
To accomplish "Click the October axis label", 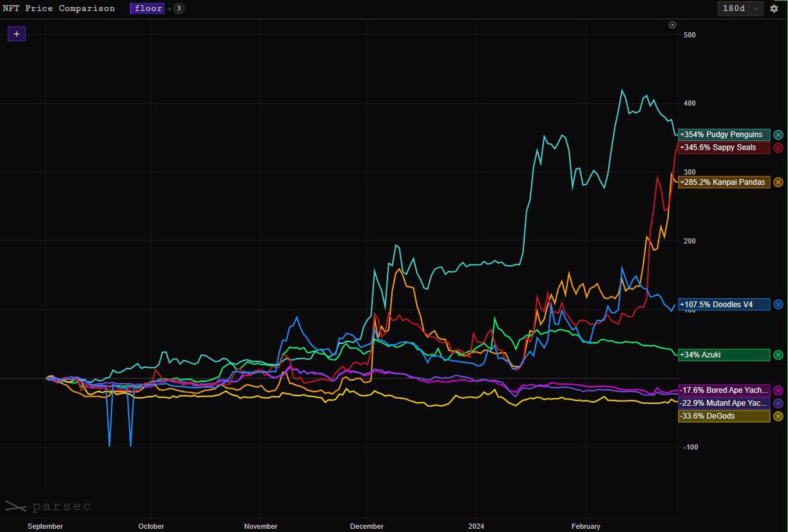I will pyautogui.click(x=151, y=526).
